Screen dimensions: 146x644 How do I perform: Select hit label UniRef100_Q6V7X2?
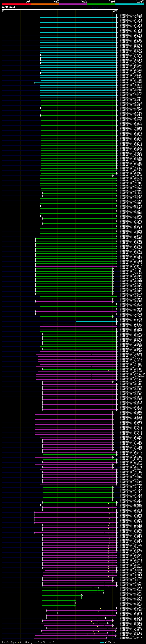pyautogui.click(x=131, y=103)
